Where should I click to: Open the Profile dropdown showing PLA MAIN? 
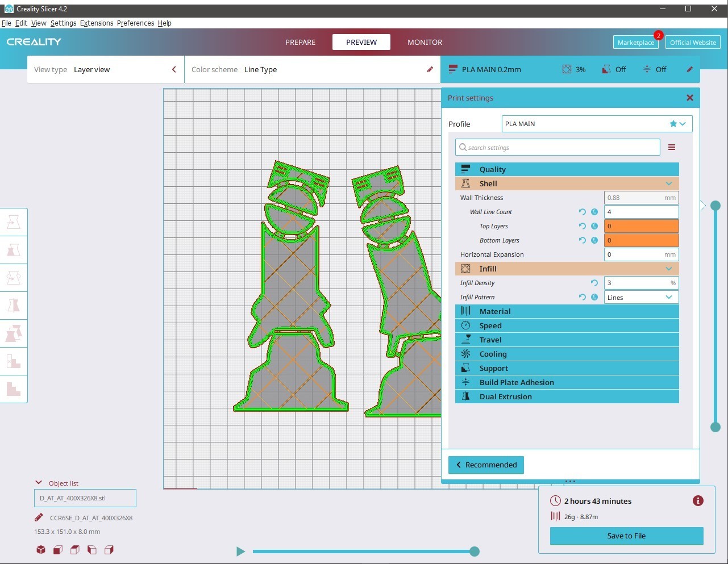tap(597, 124)
